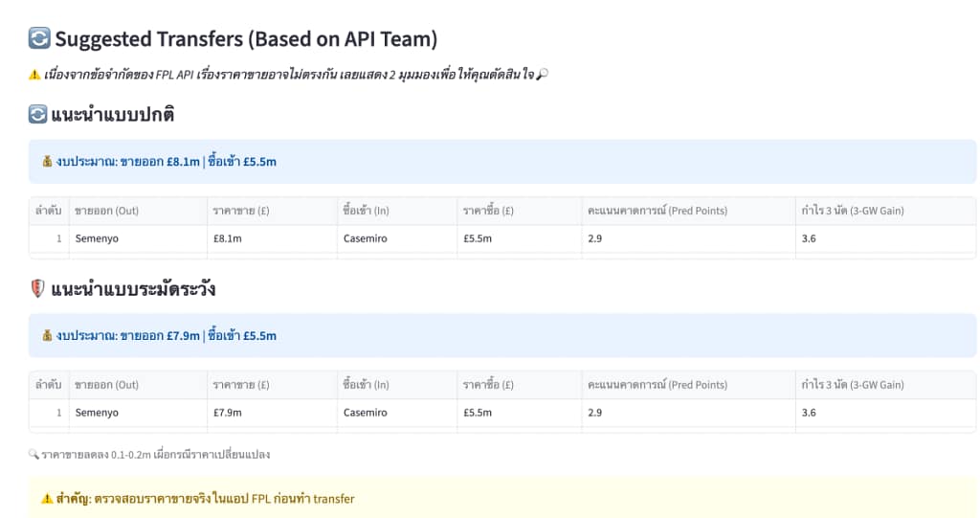Click the ลำดับ header in the normal table

[x=48, y=211]
